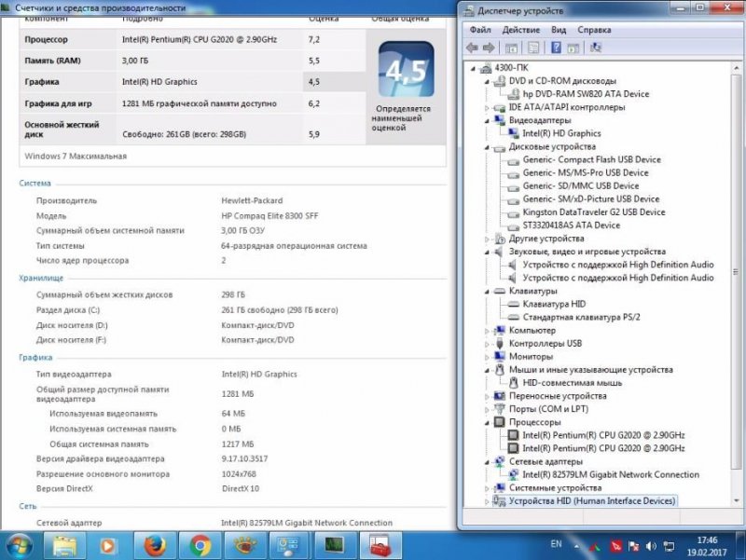Click the volume icon in the system tray
This screenshot has height=560, width=746.
pyautogui.click(x=650, y=545)
